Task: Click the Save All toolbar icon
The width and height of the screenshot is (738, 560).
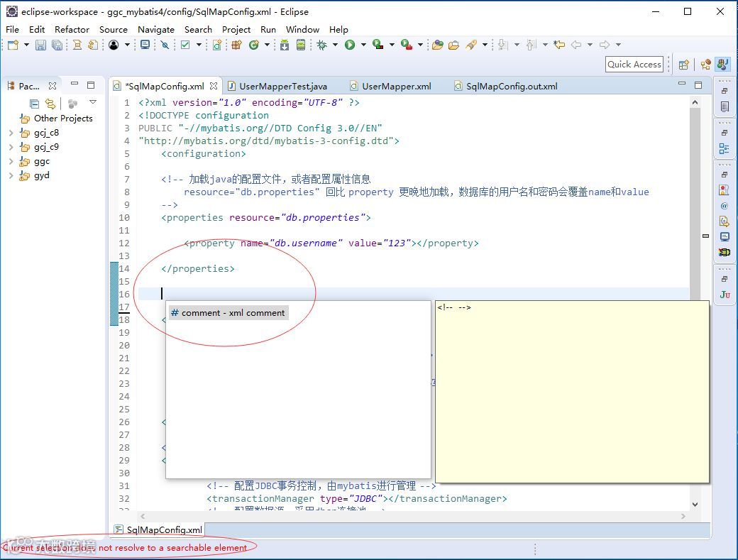Action: [x=57, y=45]
